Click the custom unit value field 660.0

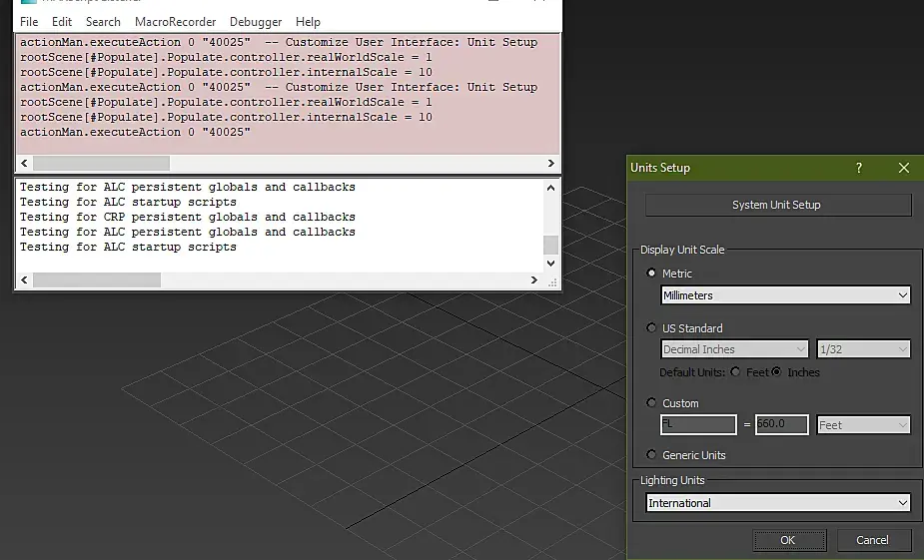[781, 424]
